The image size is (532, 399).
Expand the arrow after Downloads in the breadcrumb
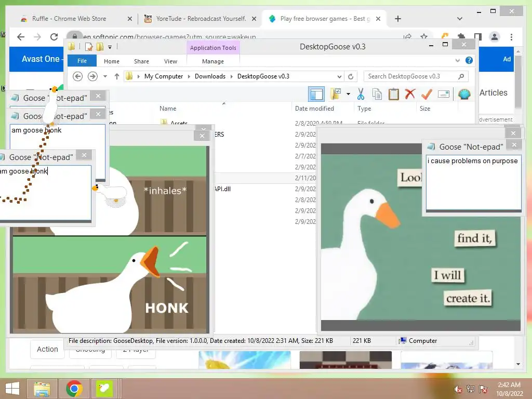click(x=231, y=76)
